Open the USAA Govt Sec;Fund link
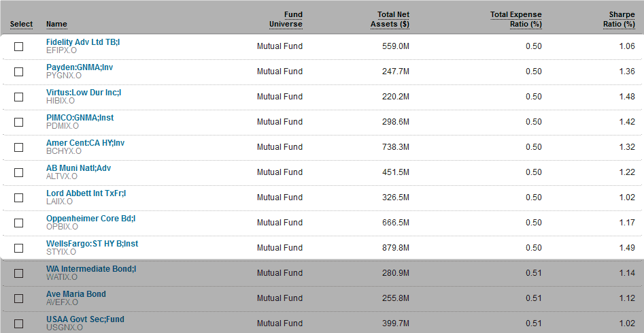 click(85, 319)
